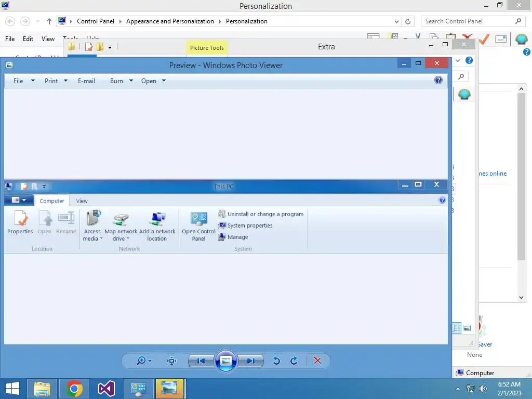This screenshot has height=399, width=532.
Task: Open the Edit menu in Personalization window
Action: pos(28,38)
